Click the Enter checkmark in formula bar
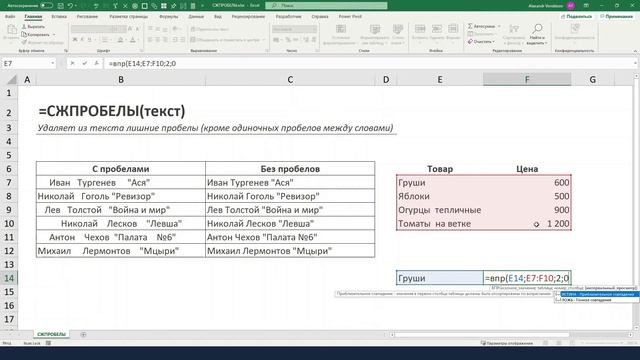 tap(84, 63)
